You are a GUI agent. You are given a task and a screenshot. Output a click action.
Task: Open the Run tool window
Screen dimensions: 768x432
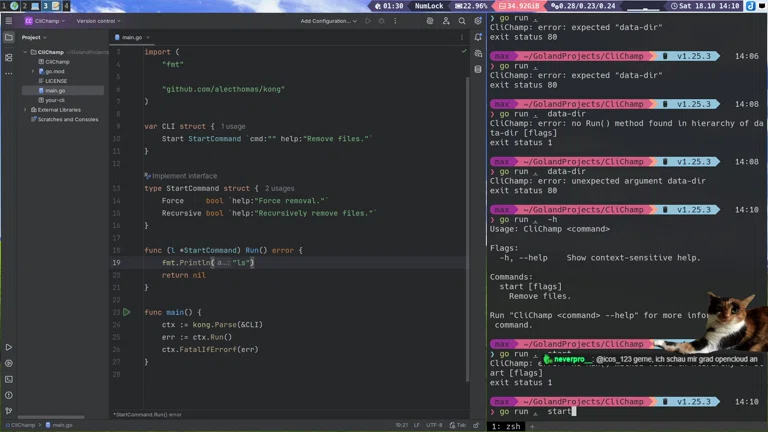(x=9, y=347)
